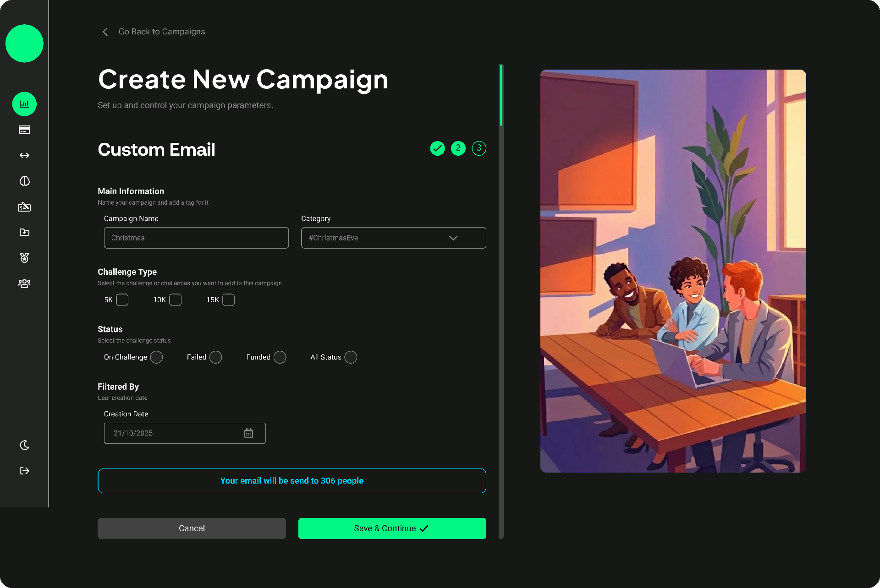Click the 'Filtered By' heading text
880x588 pixels.
tap(118, 387)
